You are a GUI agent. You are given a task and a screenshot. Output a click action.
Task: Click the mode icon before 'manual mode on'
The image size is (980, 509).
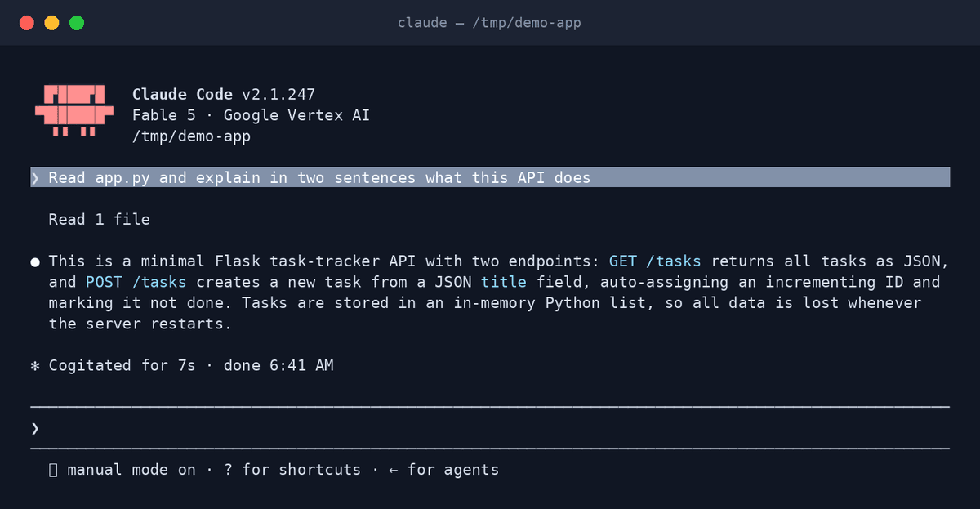coord(53,470)
